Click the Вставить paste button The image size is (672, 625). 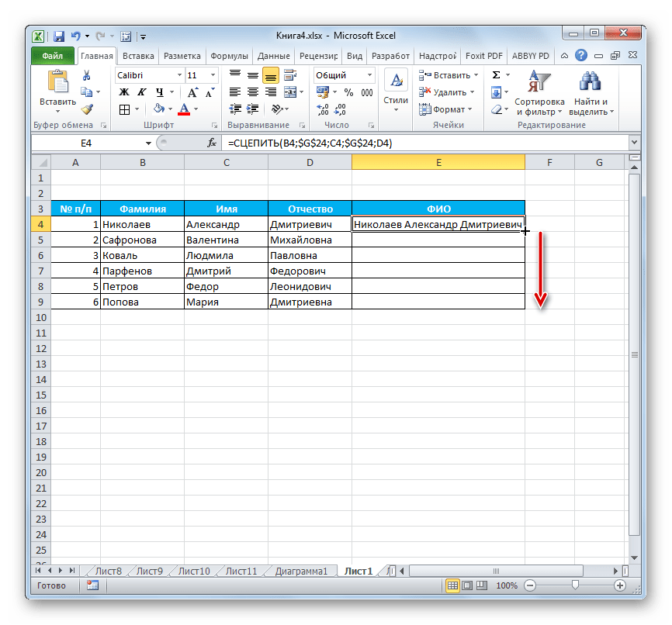pos(57,92)
